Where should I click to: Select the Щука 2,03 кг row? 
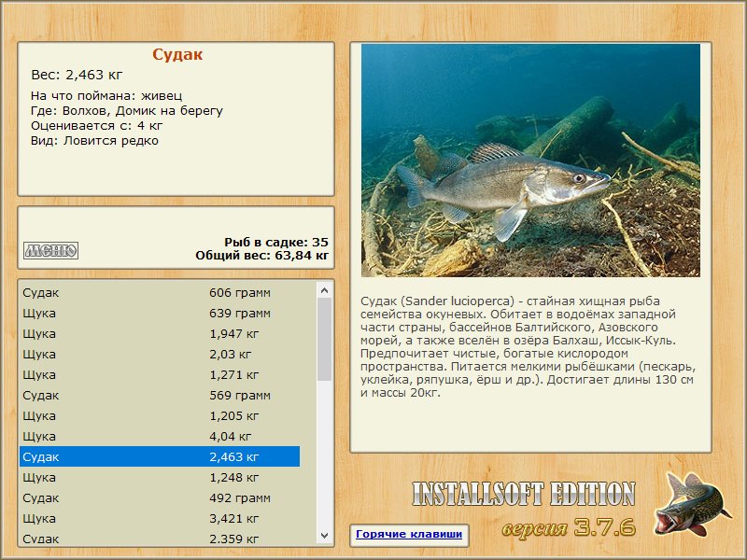click(x=160, y=354)
